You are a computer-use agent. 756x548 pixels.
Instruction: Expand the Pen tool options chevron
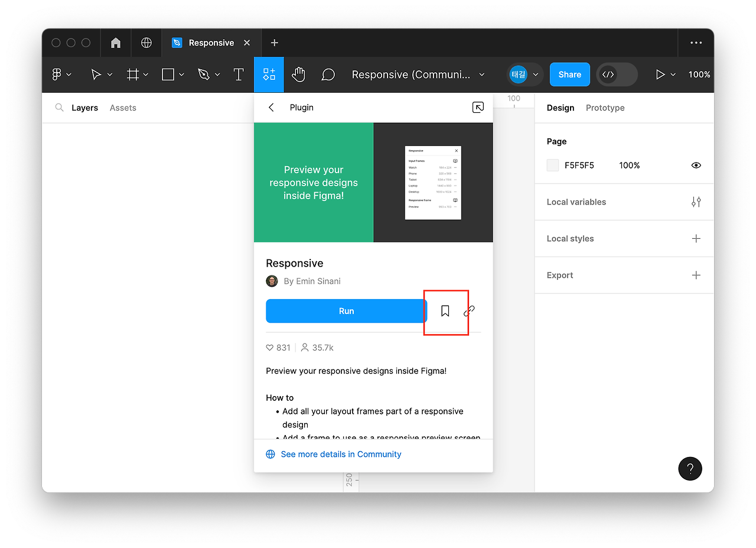[x=217, y=74]
